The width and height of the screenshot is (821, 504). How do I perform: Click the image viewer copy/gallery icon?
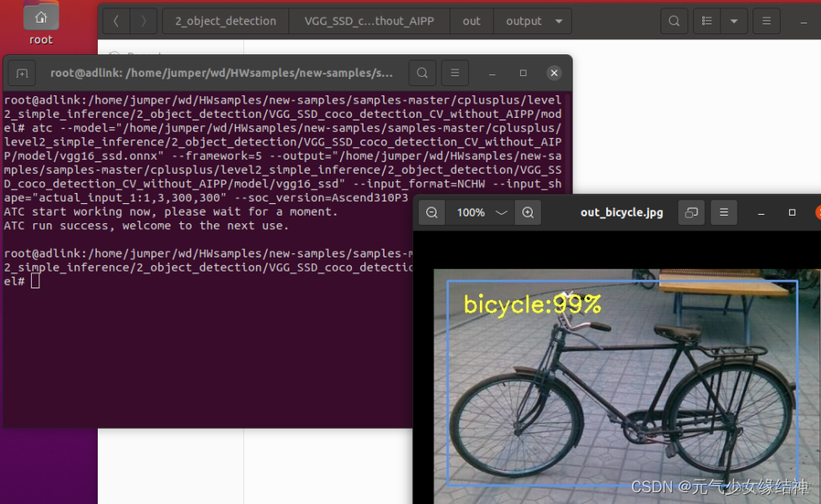tap(691, 212)
